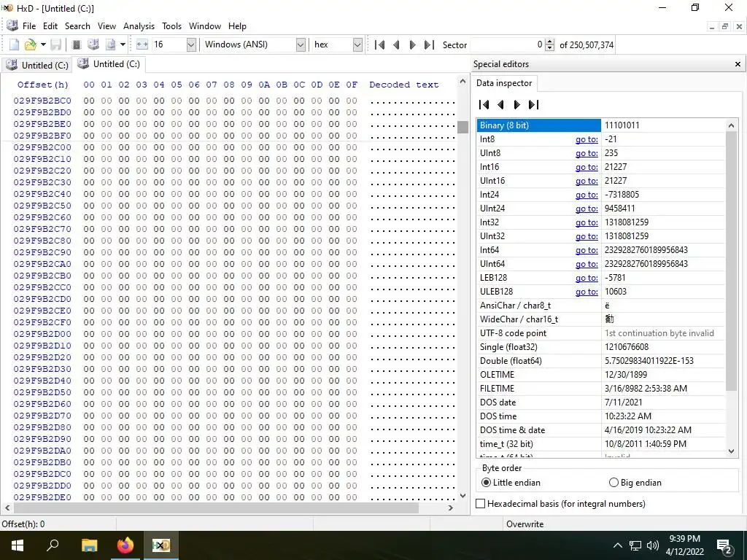Click the Sector number input field
The width and height of the screenshot is (747, 560).
click(507, 44)
